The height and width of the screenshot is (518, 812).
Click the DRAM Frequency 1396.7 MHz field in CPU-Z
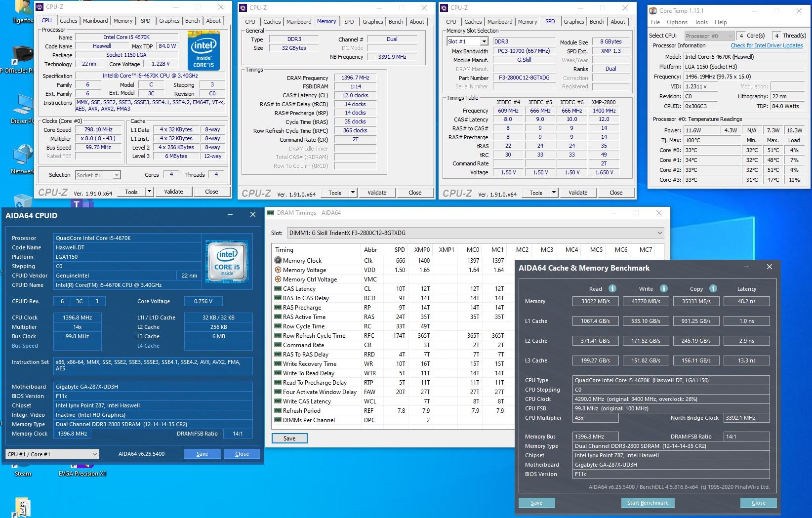coord(355,78)
